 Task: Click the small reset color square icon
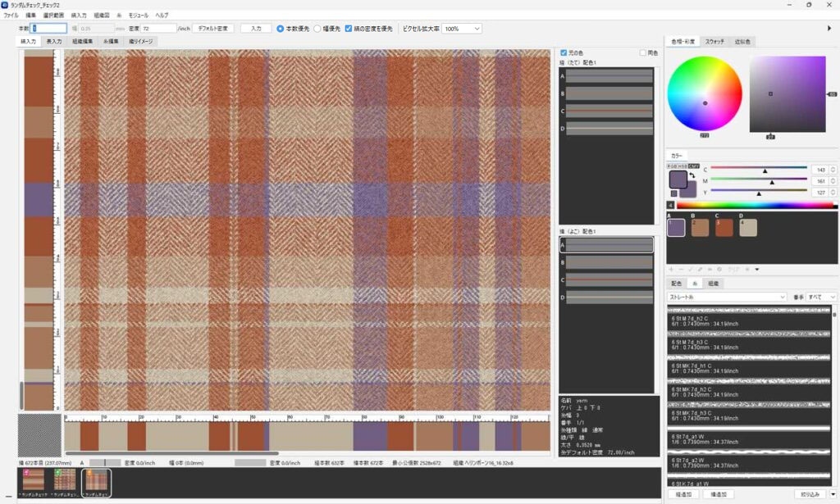coord(673,193)
